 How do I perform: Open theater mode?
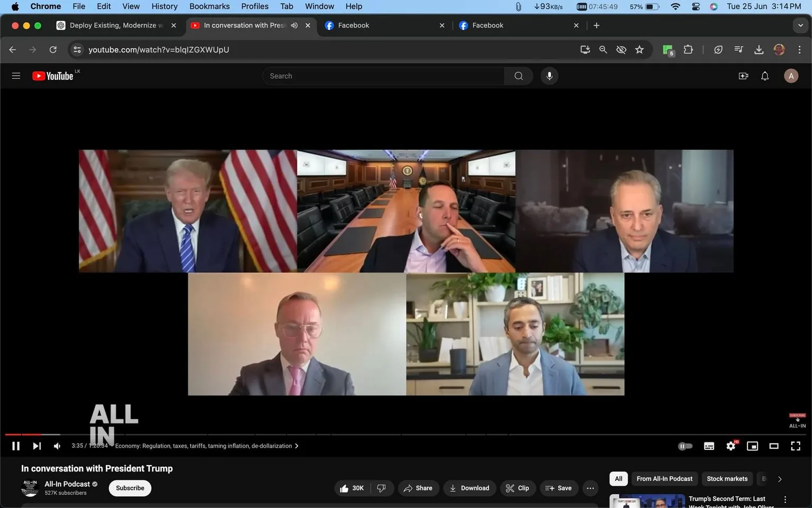click(x=774, y=446)
